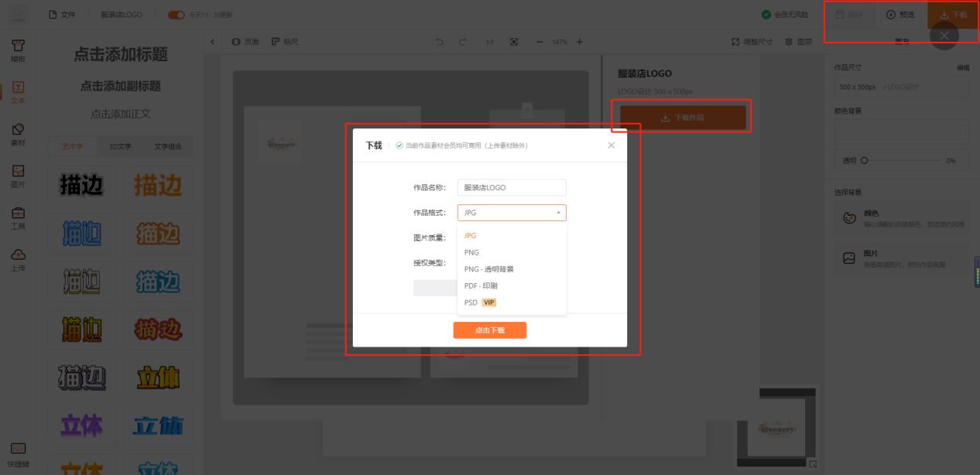Click the undo arrow in toolbar
Viewport: 980px width, 475px height.
(x=440, y=42)
